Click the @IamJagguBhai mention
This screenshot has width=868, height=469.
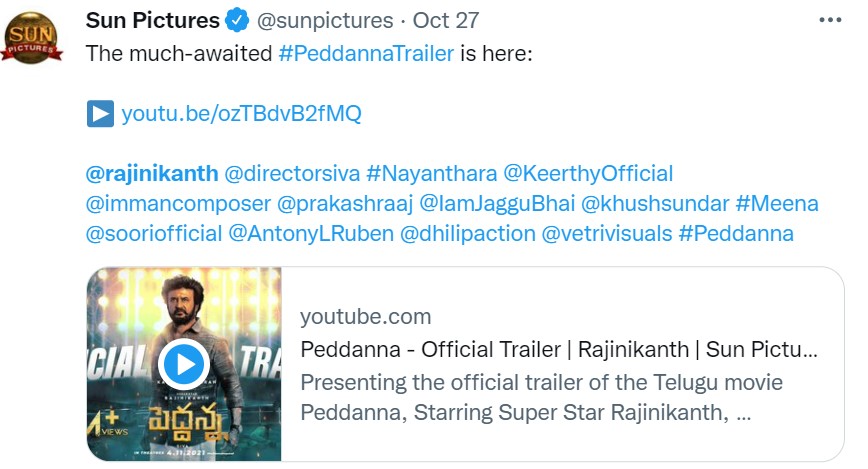497,204
